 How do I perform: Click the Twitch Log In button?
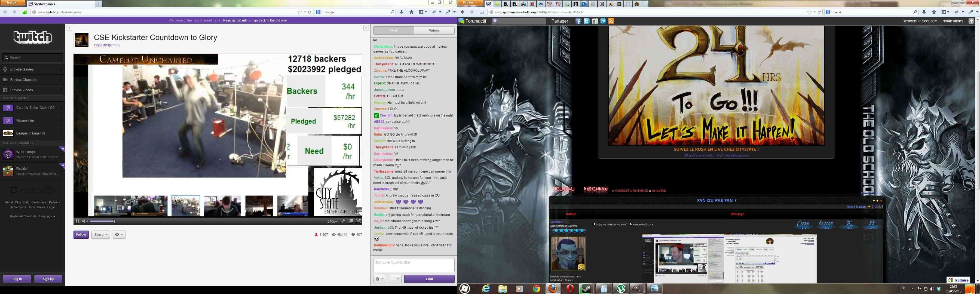(17, 279)
